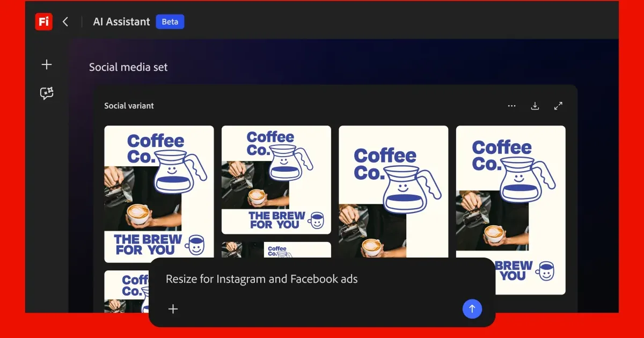Click the Beta badge
644x338 pixels.
coord(170,22)
